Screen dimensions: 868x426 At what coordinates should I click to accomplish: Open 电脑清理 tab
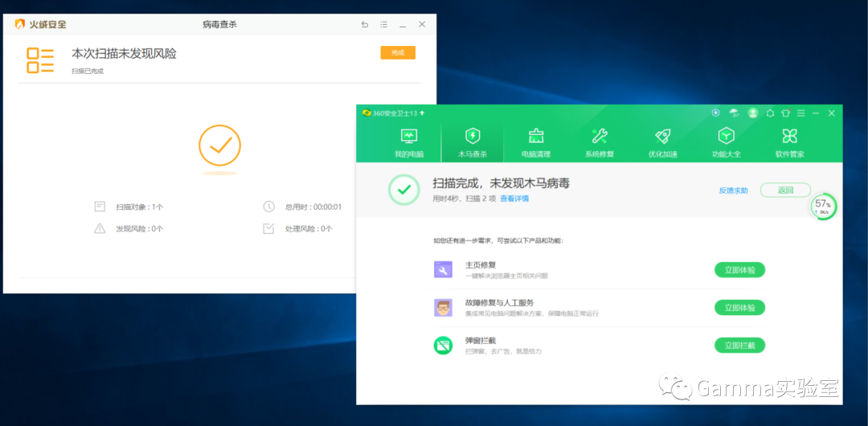click(x=536, y=143)
